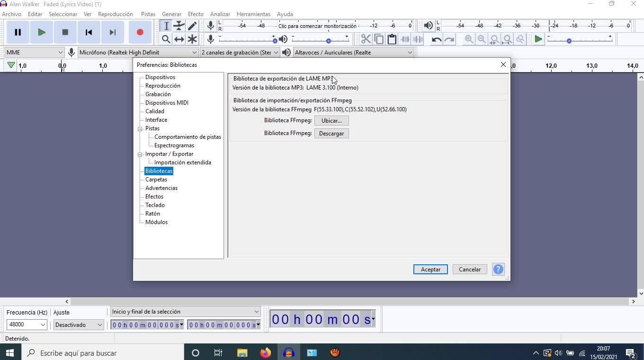Select Calidad in preferences tree
Screen dimensions: 644x360
point(155,111)
